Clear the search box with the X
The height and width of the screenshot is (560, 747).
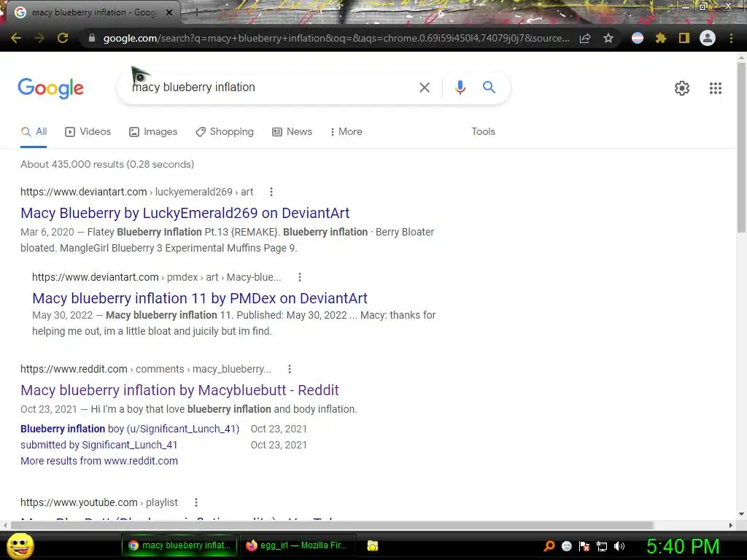[425, 87]
